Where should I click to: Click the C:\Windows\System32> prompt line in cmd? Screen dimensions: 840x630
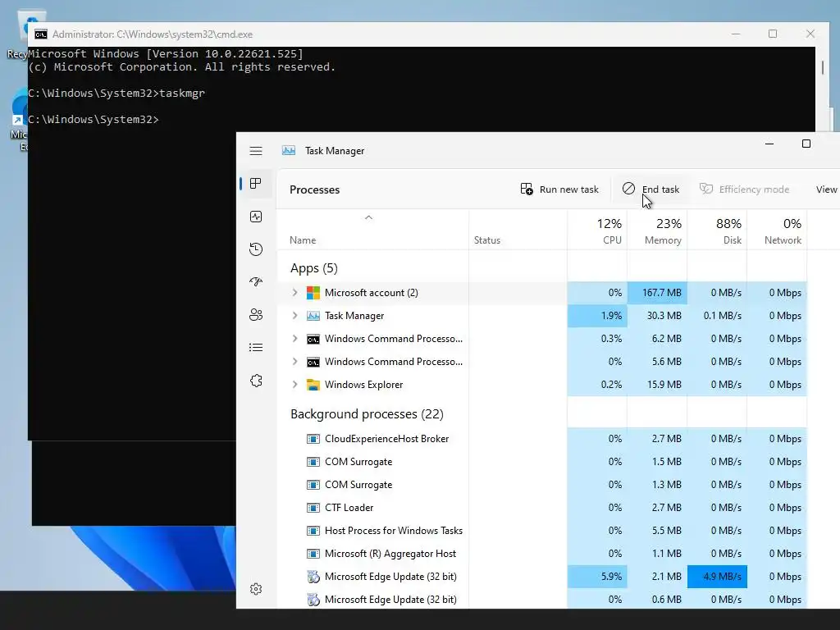[94, 120]
